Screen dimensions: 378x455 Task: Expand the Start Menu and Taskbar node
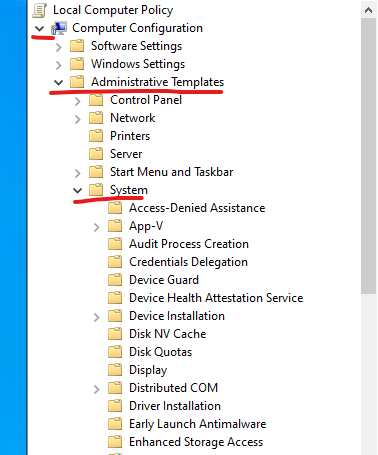tap(78, 173)
